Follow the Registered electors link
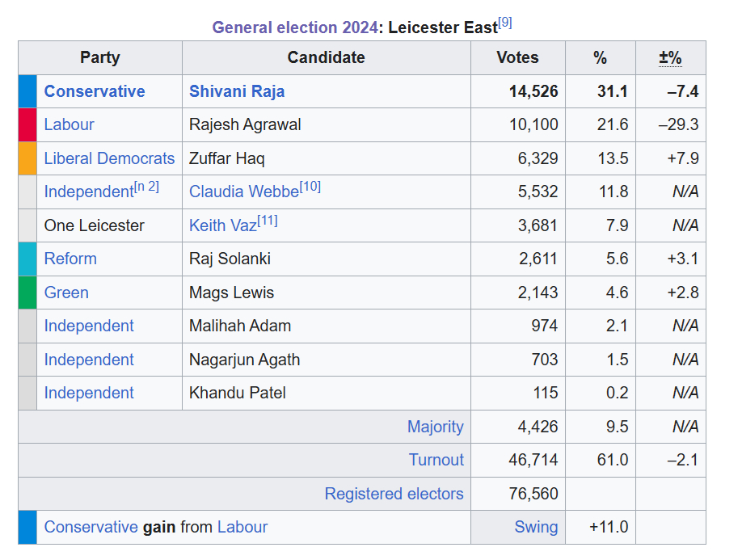Image resolution: width=742 pixels, height=560 pixels. pyautogui.click(x=394, y=494)
